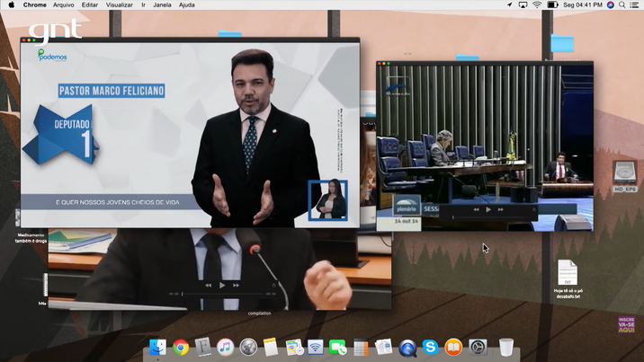Click the location services arrow icon
This screenshot has height=362, width=644.
point(510,4)
